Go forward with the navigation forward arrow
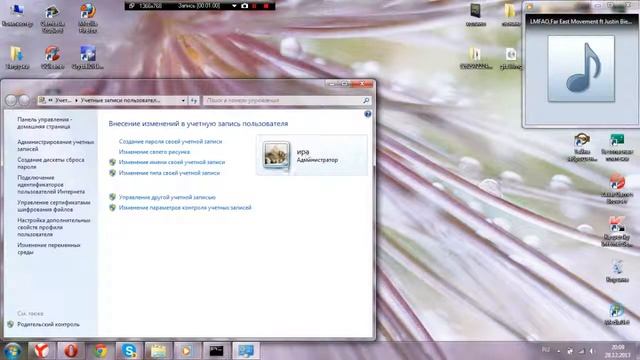Image resolution: width=640 pixels, height=360 pixels. (x=24, y=100)
